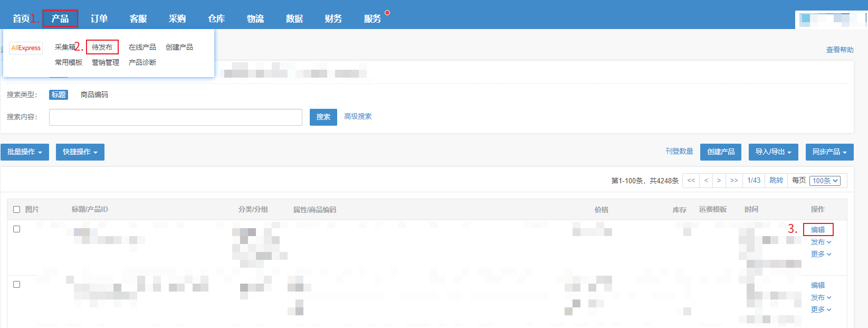Open the 仓库 top menu

point(216,18)
